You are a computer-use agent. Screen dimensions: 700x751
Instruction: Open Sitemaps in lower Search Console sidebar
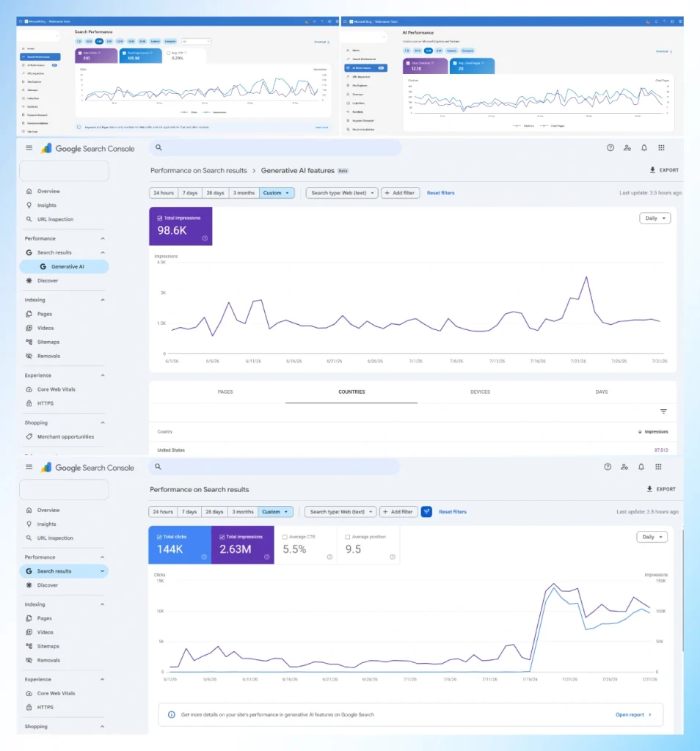tap(48, 646)
